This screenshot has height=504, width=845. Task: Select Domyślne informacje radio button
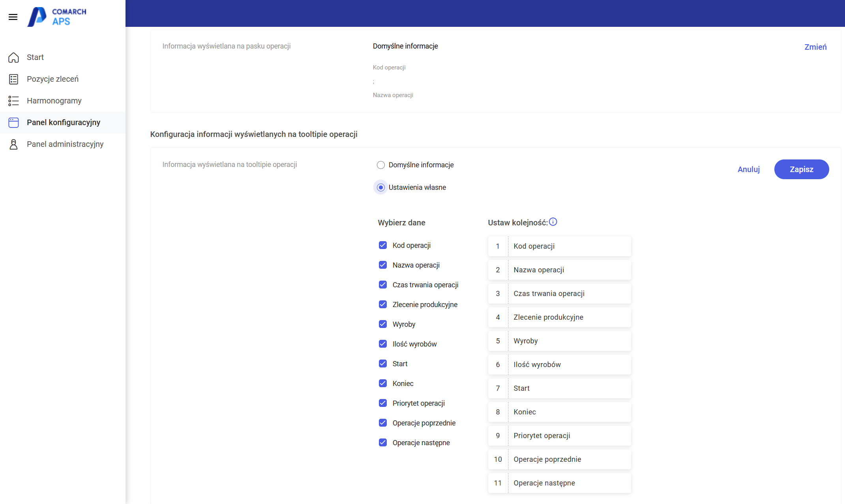pos(381,165)
